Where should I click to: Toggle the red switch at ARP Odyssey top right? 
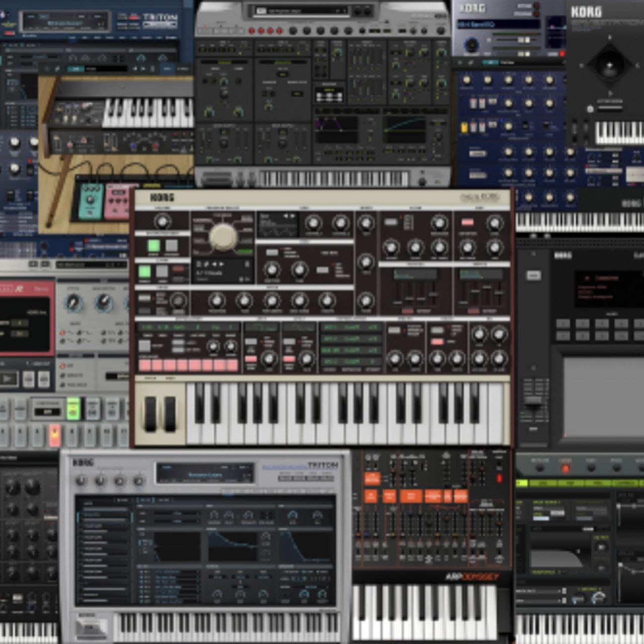click(499, 477)
